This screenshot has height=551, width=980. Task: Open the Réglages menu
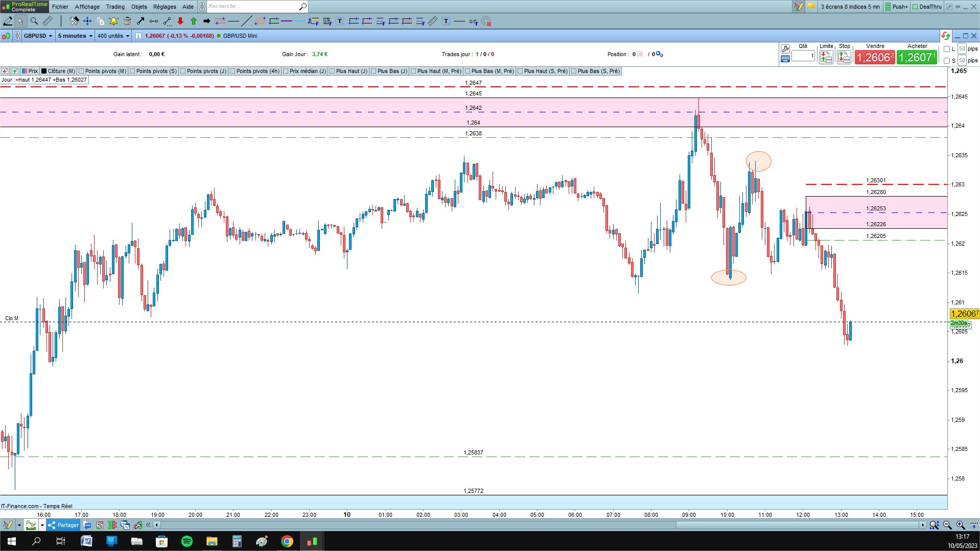[165, 7]
